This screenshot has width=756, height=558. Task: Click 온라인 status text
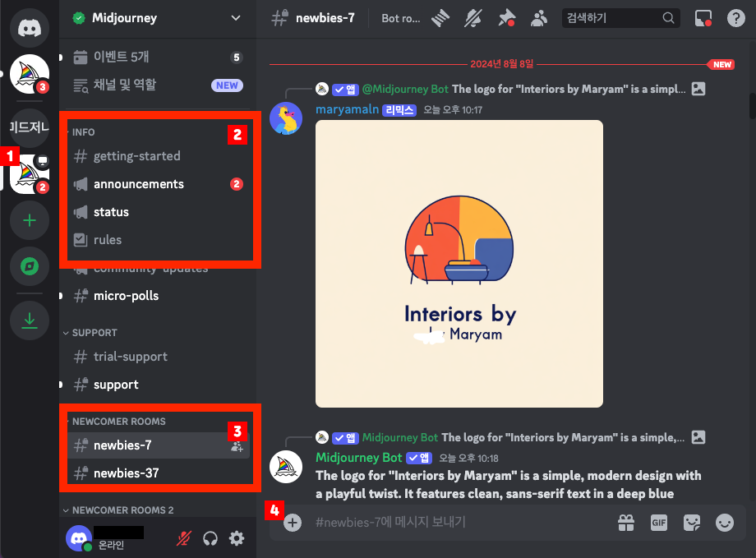tap(112, 545)
